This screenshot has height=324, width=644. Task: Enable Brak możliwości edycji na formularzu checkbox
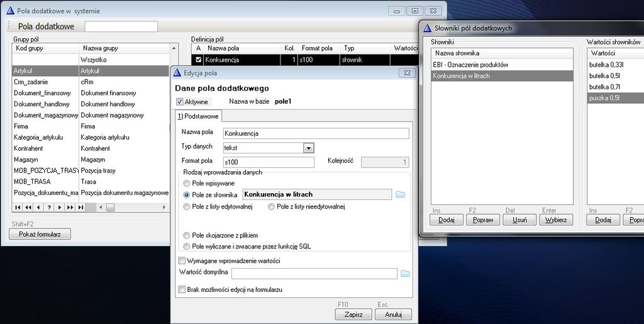coord(182,289)
